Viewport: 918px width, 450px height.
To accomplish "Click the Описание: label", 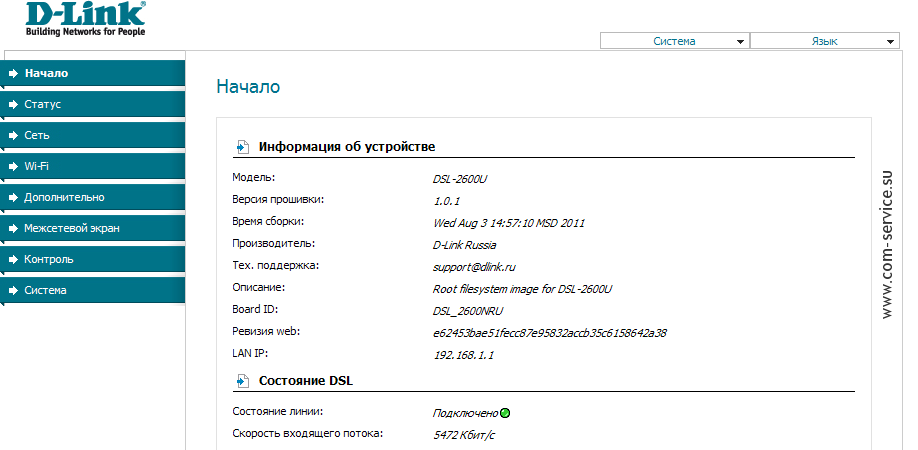I will (258, 287).
